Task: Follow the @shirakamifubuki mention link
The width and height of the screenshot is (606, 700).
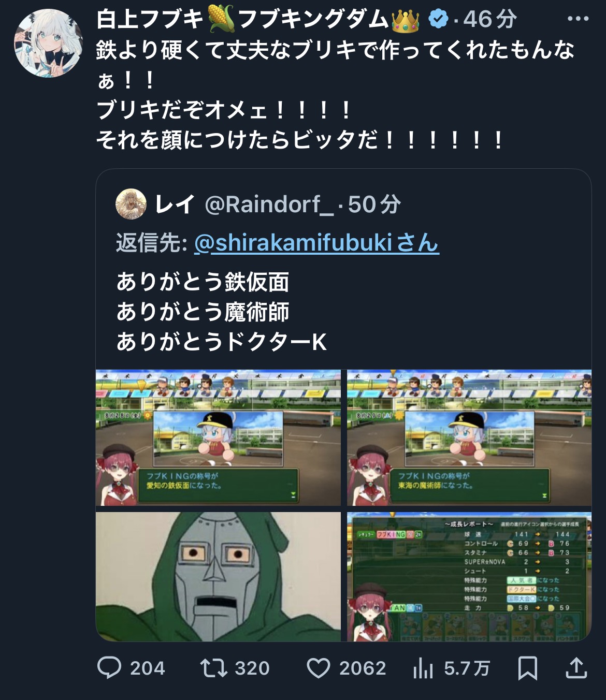Action: pos(316,242)
